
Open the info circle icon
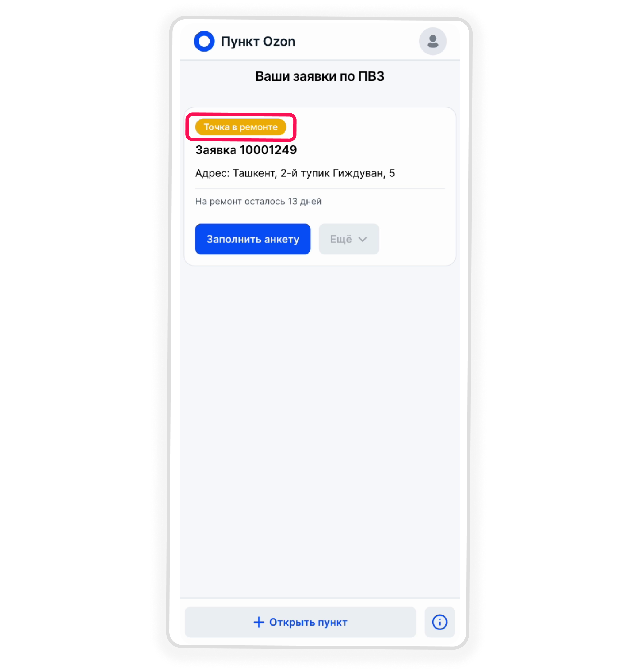point(439,622)
